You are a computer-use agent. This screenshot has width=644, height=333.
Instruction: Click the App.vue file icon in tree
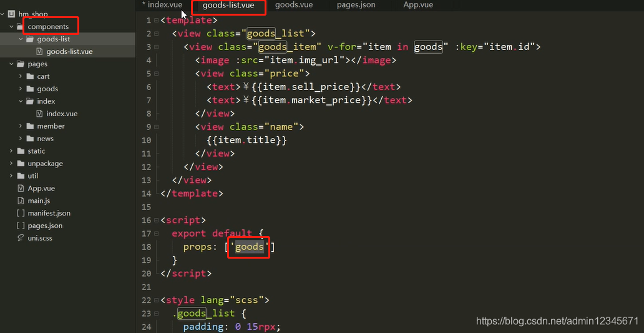pyautogui.click(x=21, y=188)
